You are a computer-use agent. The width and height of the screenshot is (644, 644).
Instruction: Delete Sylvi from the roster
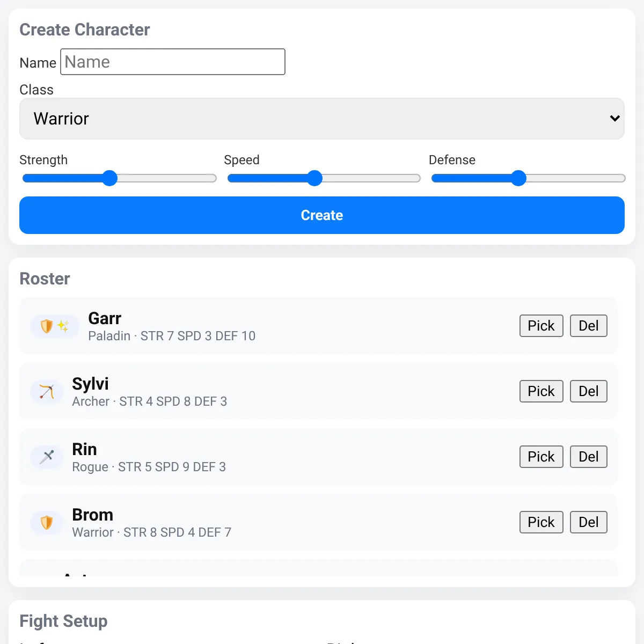(588, 391)
